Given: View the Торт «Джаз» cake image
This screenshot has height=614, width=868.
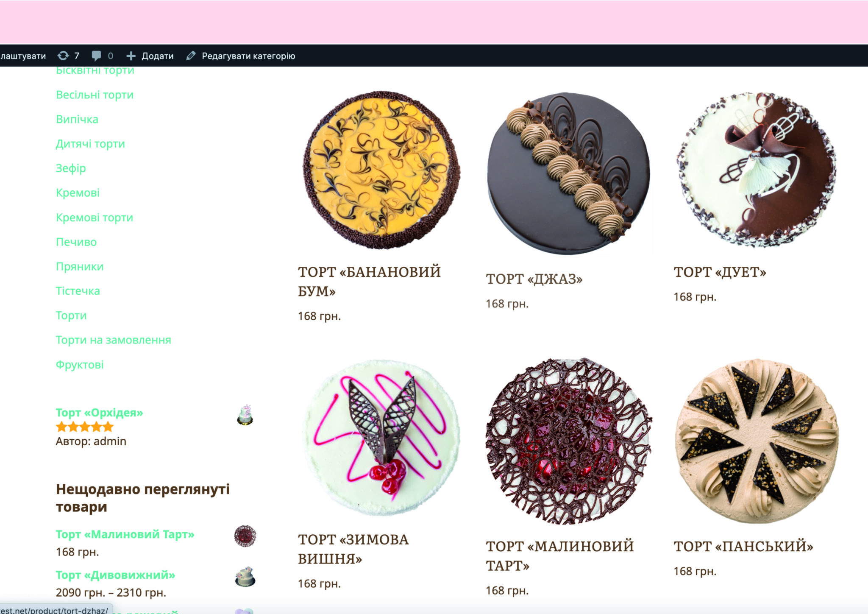Looking at the screenshot, I should coord(568,173).
